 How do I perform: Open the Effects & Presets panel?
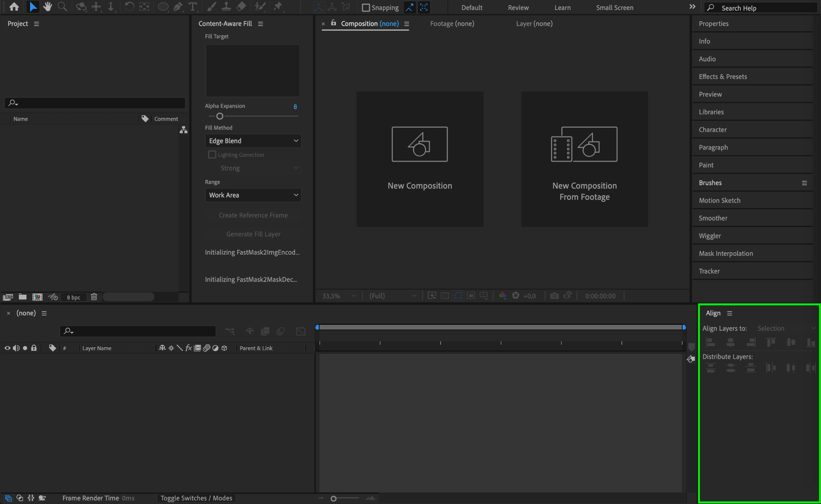pyautogui.click(x=722, y=77)
